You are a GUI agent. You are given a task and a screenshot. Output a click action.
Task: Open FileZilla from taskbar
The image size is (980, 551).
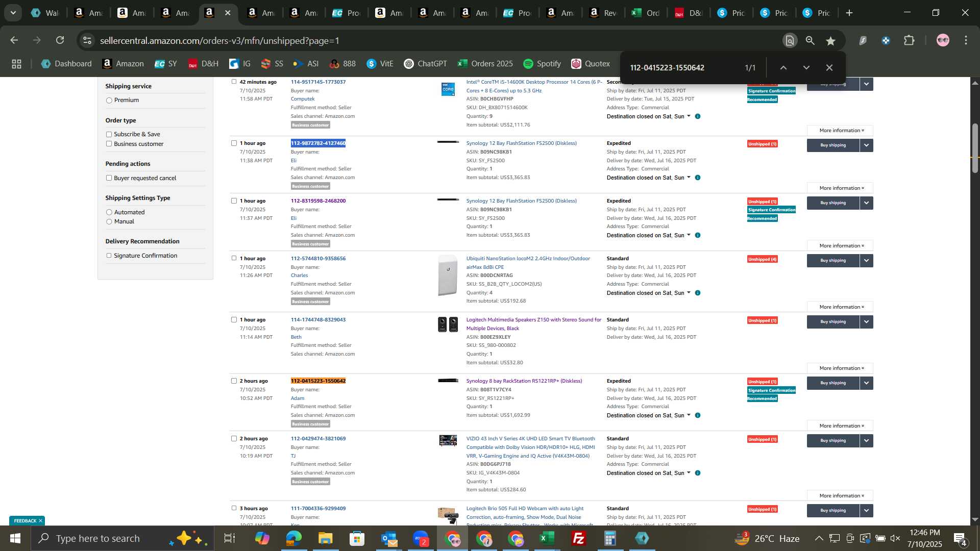(x=578, y=538)
